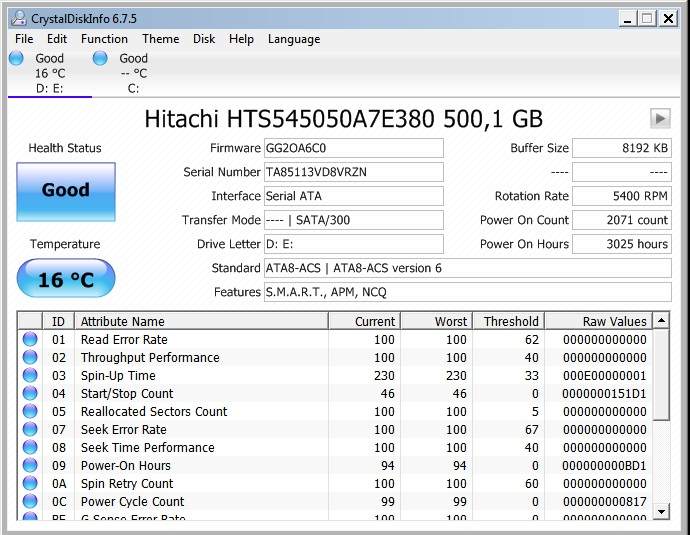Open the Language menu
Screen dimensions: 690x535
click(x=294, y=39)
